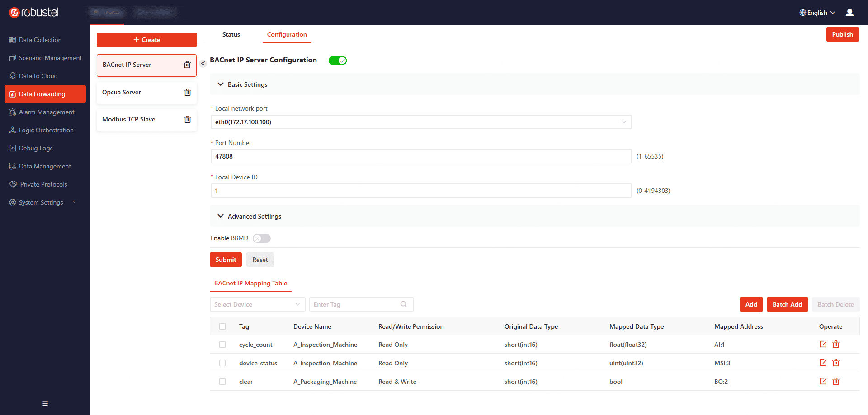Delete BACnet IP Server entry
The height and width of the screenshot is (415, 868).
click(187, 65)
